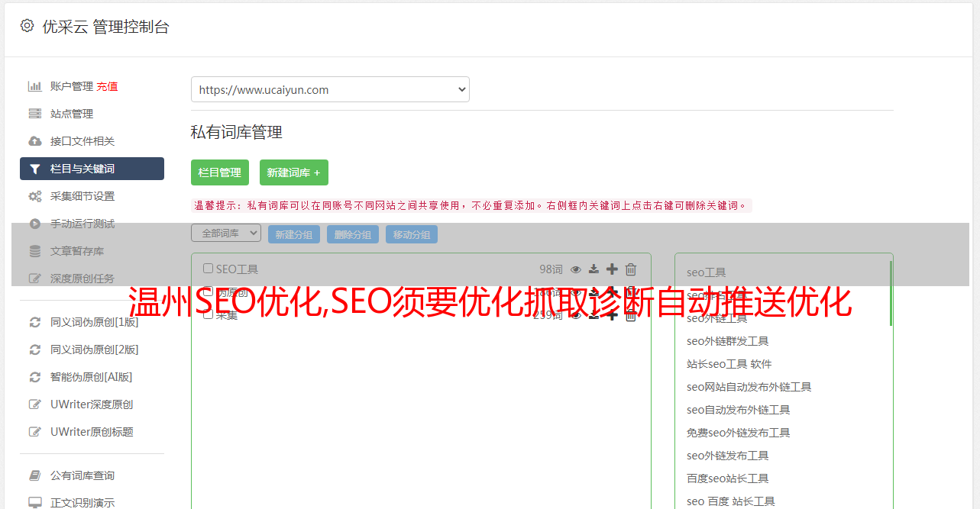
Task: Open 同义词伪原创[1版] menu item
Action: (95, 322)
